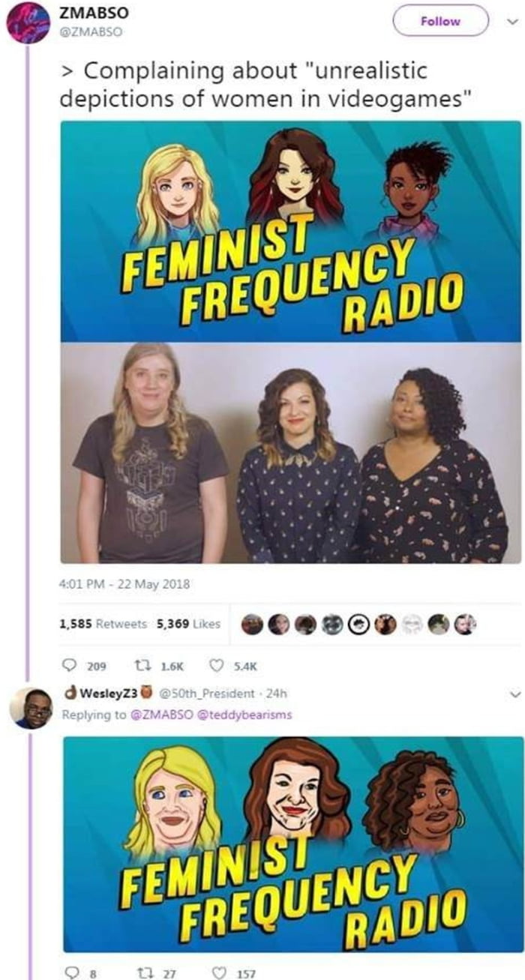The height and width of the screenshot is (980, 525).
Task: Click first liker avatar in row
Action: point(253,624)
